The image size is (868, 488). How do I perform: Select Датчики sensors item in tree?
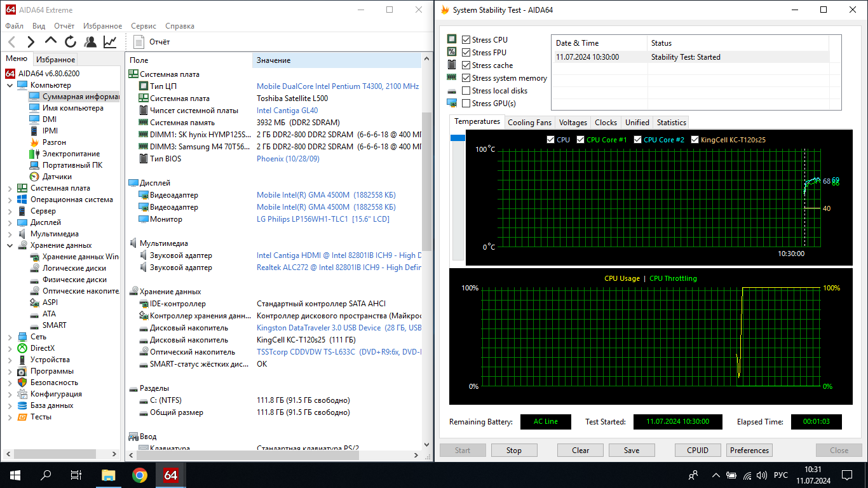coord(57,177)
